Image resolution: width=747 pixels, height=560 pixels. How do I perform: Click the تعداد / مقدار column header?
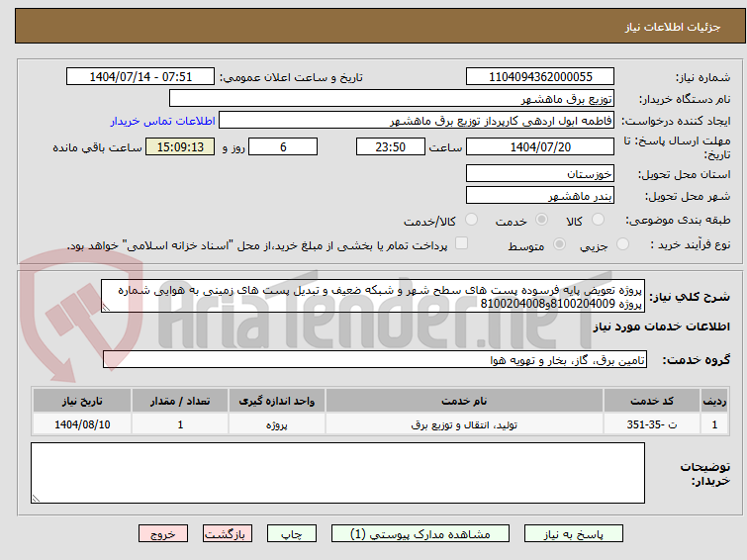(180, 401)
